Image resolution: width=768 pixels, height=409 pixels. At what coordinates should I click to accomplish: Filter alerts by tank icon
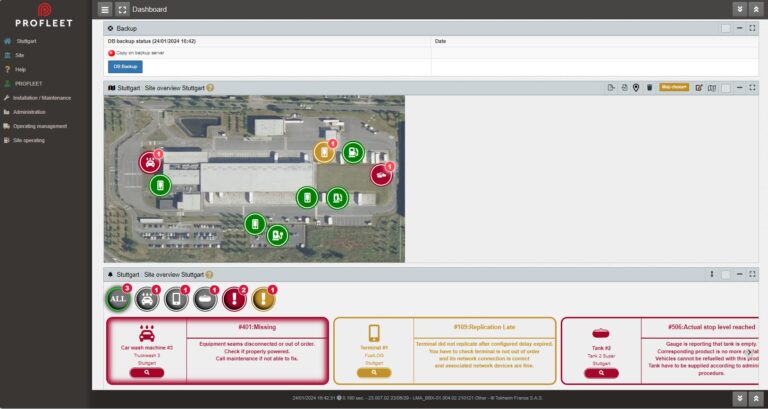pyautogui.click(x=205, y=299)
